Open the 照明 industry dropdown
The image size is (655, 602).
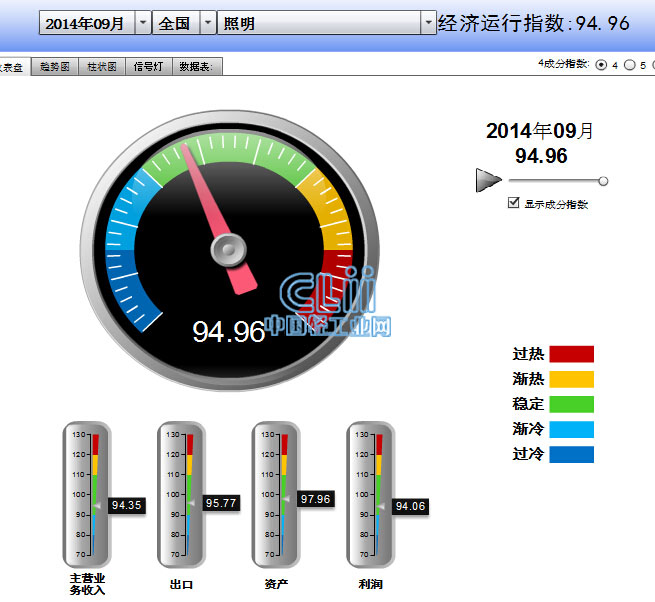click(x=428, y=23)
